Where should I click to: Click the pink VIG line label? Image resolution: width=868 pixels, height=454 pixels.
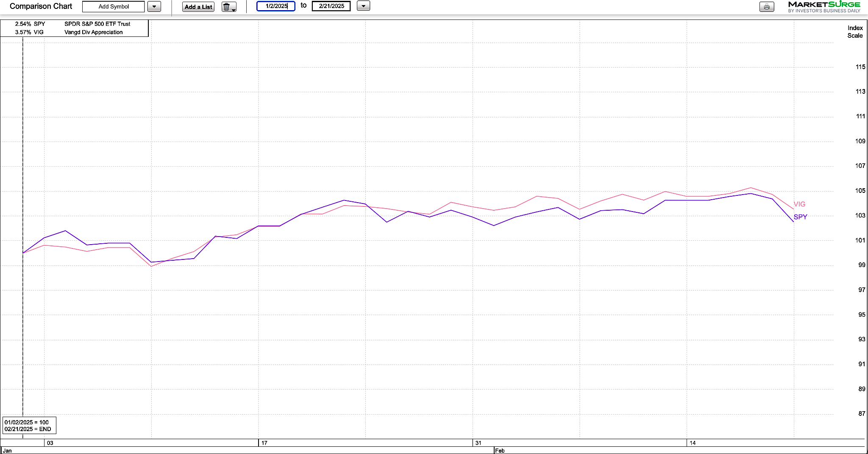click(799, 204)
